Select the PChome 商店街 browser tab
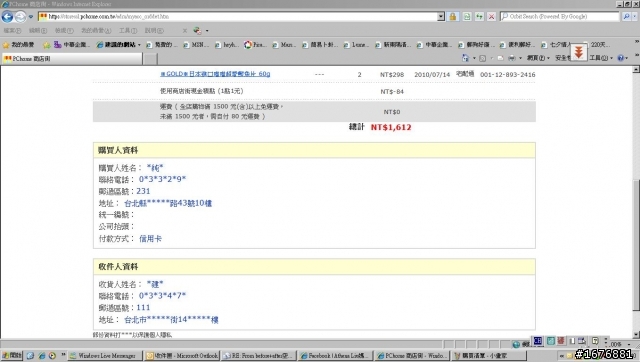Screen dimensions: 640x362 point(72,59)
